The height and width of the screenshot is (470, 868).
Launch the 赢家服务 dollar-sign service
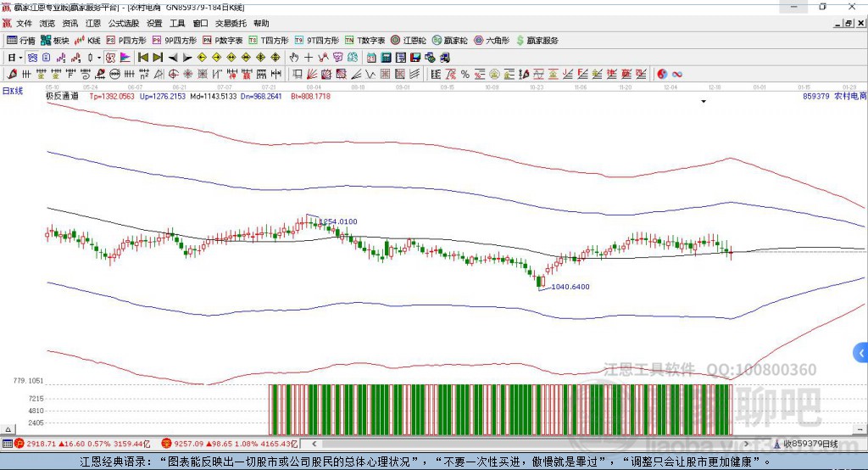(537, 40)
